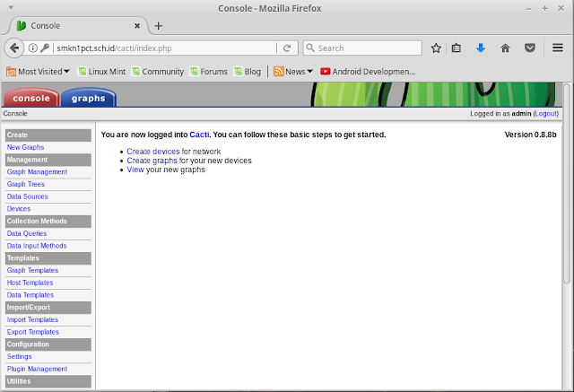The height and width of the screenshot is (392, 574).
Task: Open Graph Templates in sidebar
Action: (x=32, y=270)
